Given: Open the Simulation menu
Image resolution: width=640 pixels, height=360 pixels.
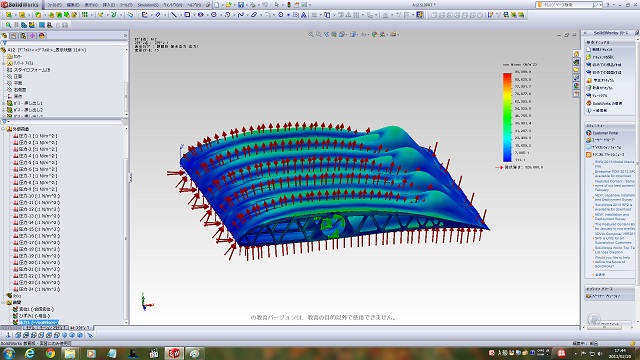Looking at the screenshot, I should pos(148,5).
